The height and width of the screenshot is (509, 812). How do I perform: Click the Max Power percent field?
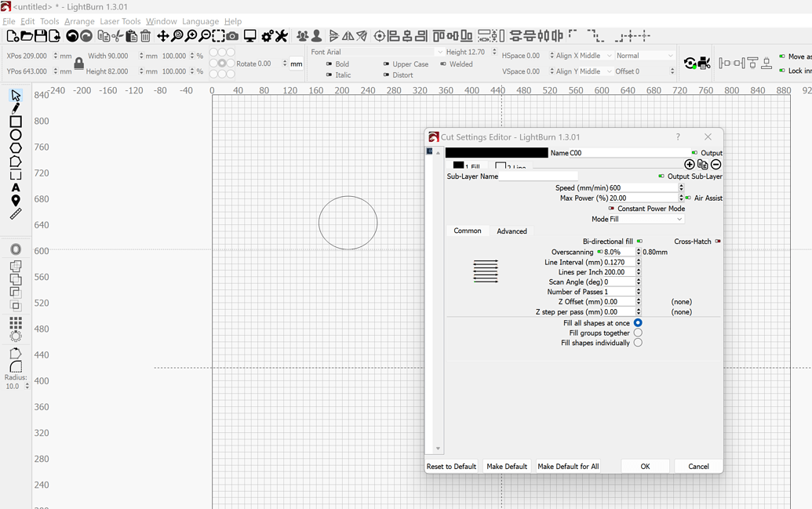[x=643, y=198]
